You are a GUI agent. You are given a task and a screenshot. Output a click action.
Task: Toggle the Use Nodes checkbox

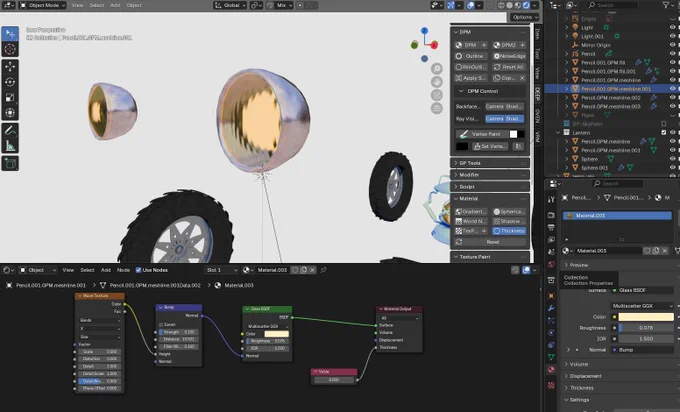(x=138, y=270)
